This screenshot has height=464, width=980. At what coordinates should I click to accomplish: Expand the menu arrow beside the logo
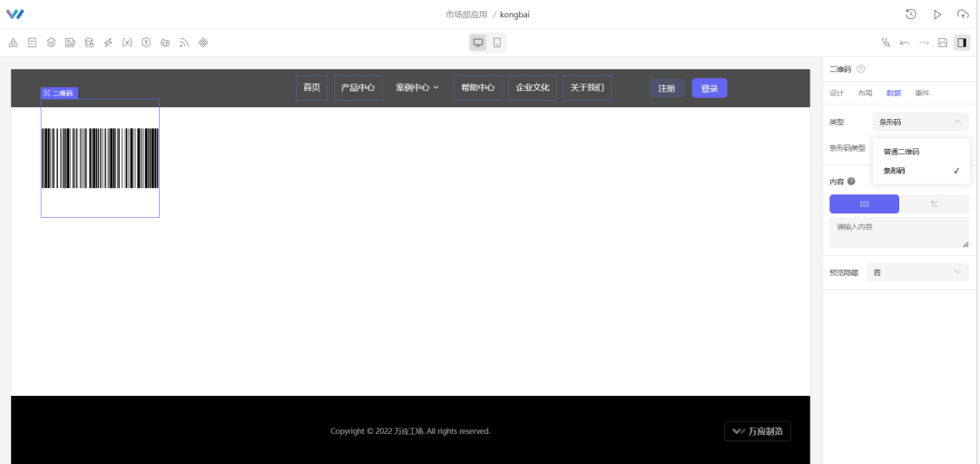(x=29, y=15)
